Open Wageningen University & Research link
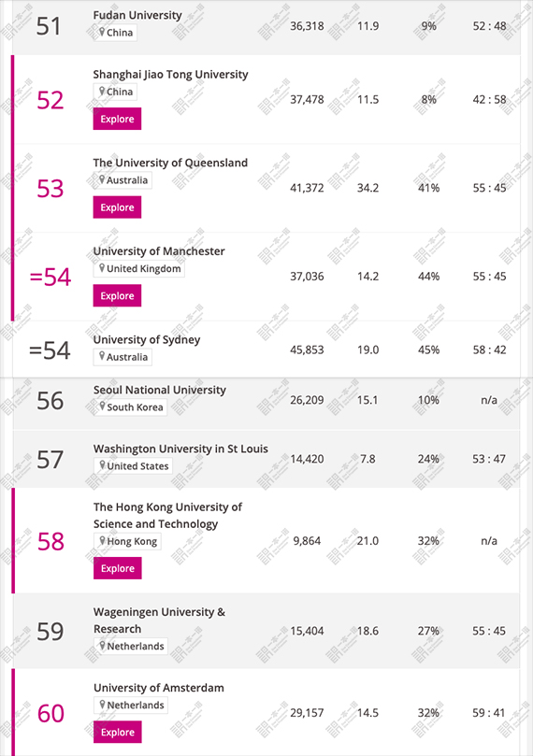The width and height of the screenshot is (533, 756). click(160, 620)
